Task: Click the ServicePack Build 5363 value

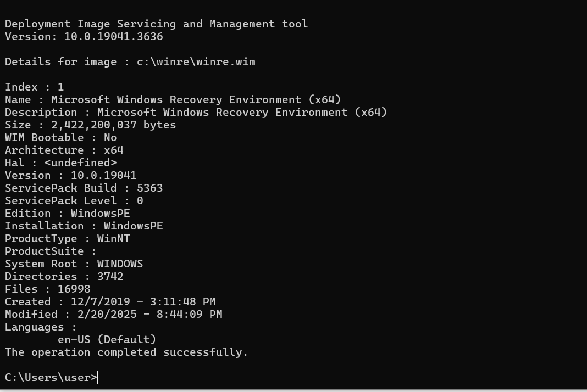Action: tap(149, 188)
